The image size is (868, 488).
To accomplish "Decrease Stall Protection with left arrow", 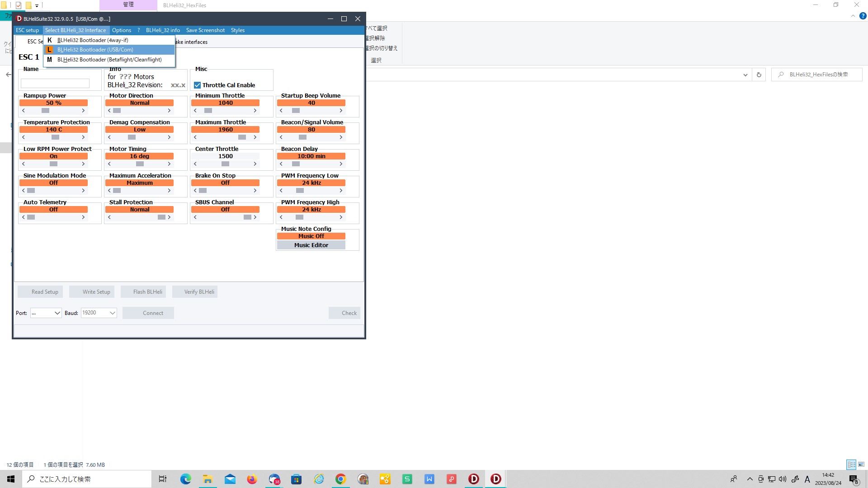I will (x=109, y=217).
